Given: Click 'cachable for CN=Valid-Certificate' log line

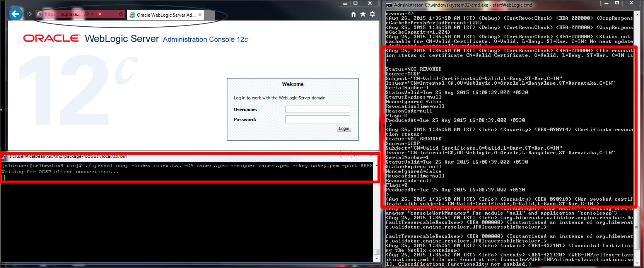Looking at the screenshot, I should 509,41.
